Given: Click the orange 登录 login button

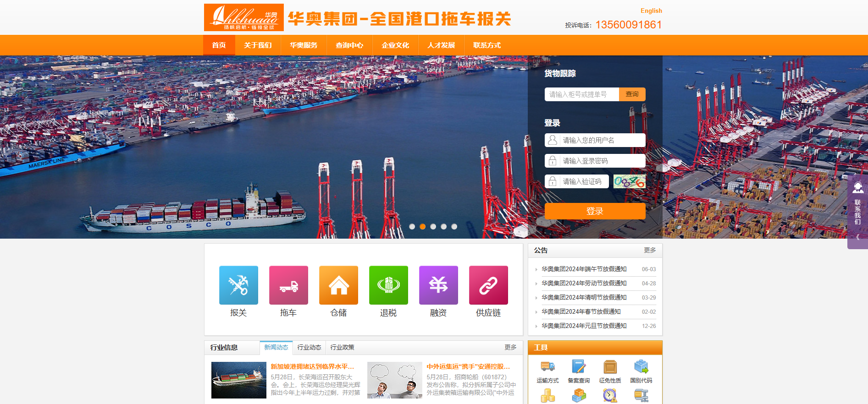Looking at the screenshot, I should 595,211.
